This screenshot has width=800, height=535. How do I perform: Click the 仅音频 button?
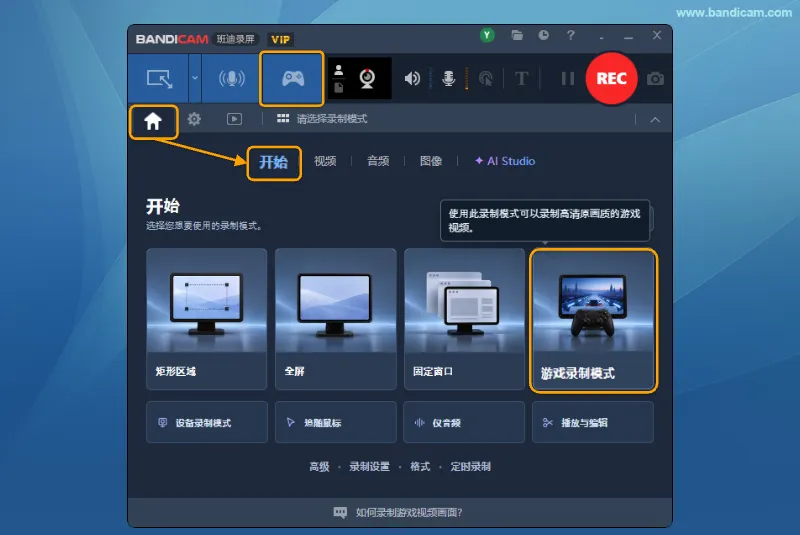464,422
